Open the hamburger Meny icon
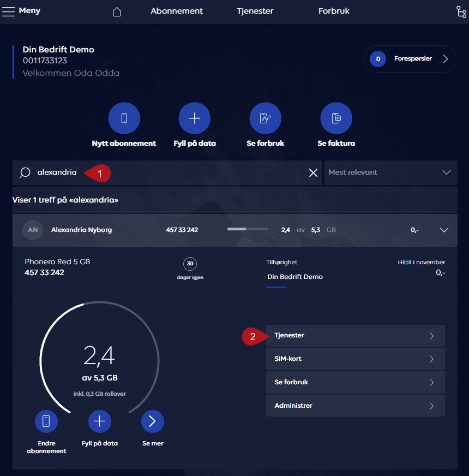 click(x=8, y=11)
